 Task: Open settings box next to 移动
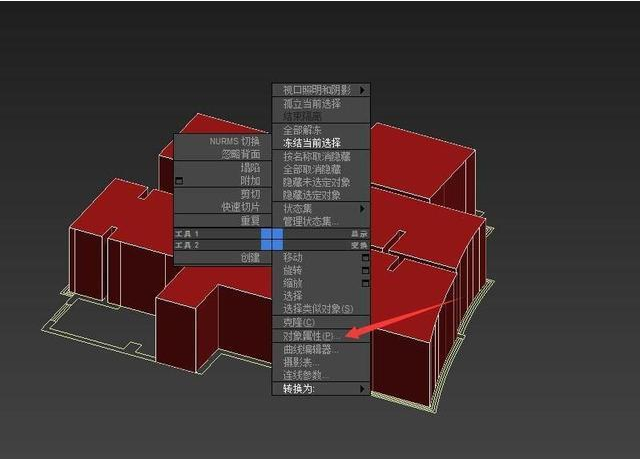coord(365,257)
